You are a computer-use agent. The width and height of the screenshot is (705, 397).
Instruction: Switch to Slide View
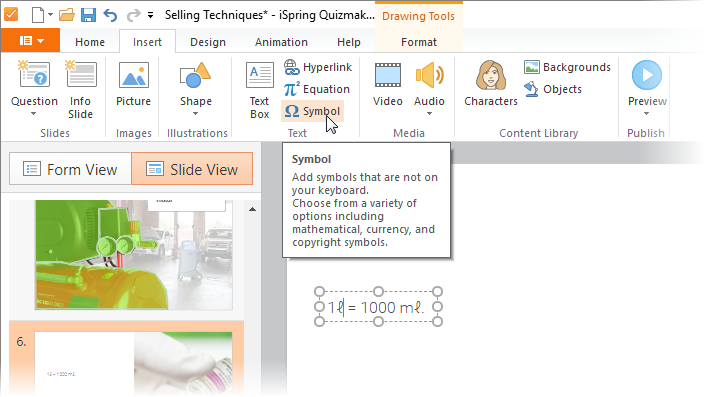click(x=192, y=169)
